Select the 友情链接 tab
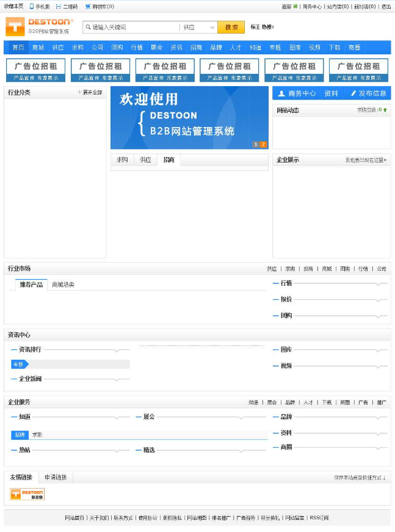Viewport: 395px width, 532px height. coord(21,478)
